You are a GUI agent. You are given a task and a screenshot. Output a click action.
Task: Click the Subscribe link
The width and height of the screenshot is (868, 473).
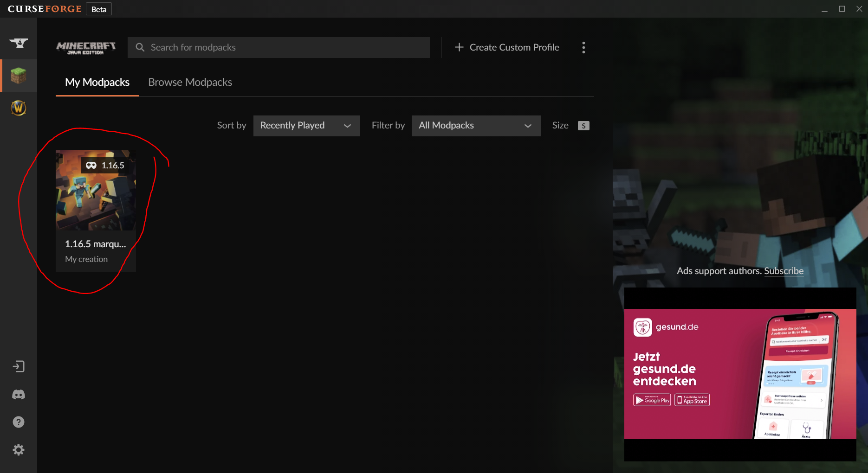click(x=784, y=271)
